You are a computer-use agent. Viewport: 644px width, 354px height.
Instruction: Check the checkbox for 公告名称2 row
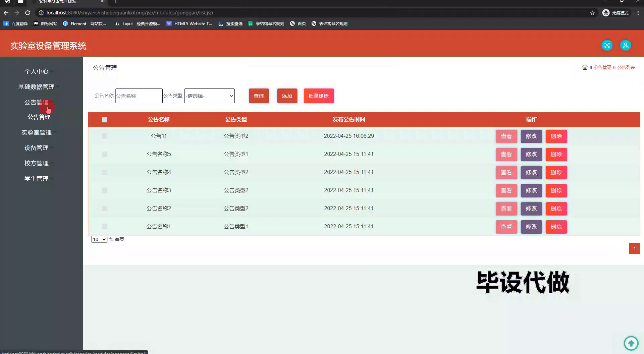pyautogui.click(x=104, y=209)
